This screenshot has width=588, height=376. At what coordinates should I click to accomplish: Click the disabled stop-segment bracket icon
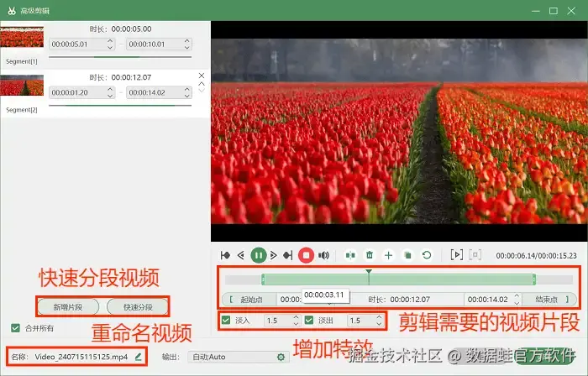click(x=475, y=255)
